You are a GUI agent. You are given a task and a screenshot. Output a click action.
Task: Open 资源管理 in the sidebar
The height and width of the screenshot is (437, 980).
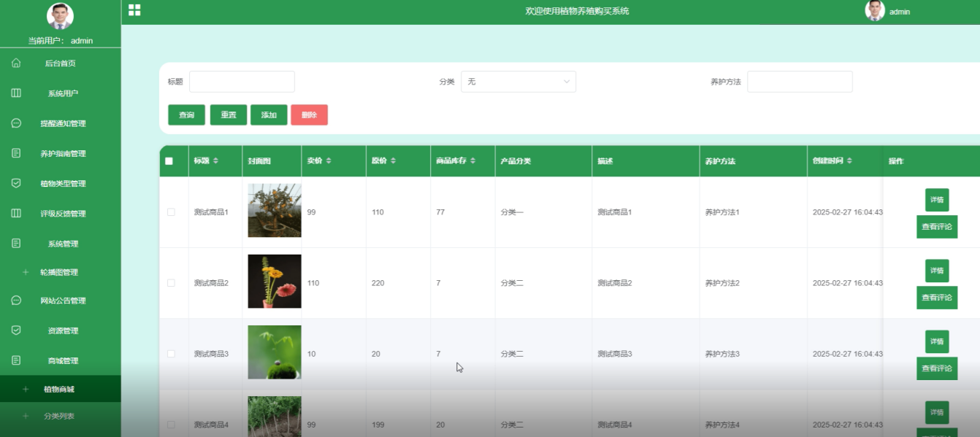61,330
